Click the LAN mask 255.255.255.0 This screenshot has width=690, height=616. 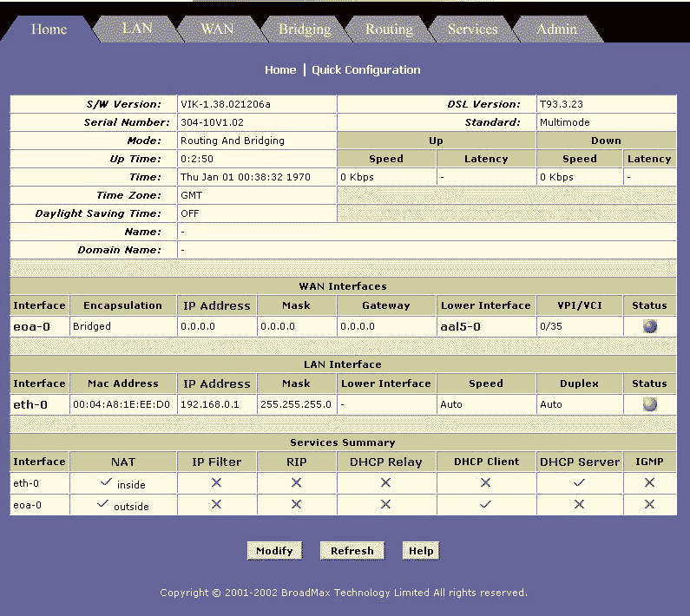click(296, 404)
